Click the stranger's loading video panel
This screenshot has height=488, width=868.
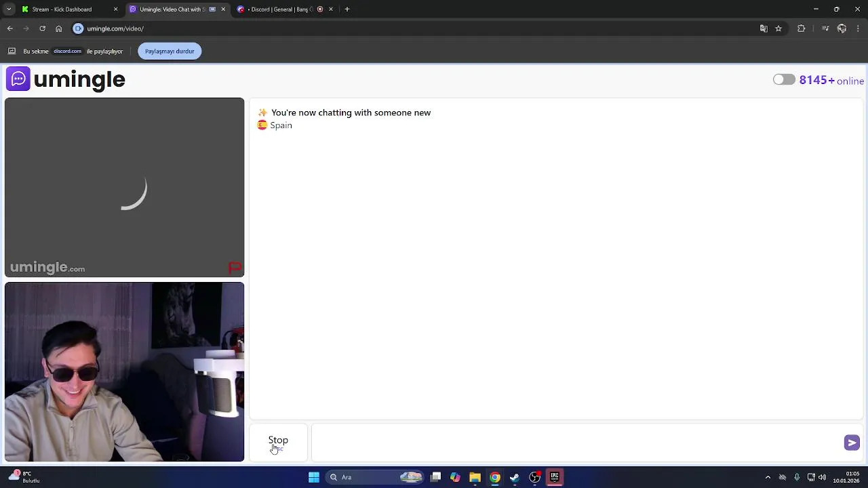click(x=125, y=188)
